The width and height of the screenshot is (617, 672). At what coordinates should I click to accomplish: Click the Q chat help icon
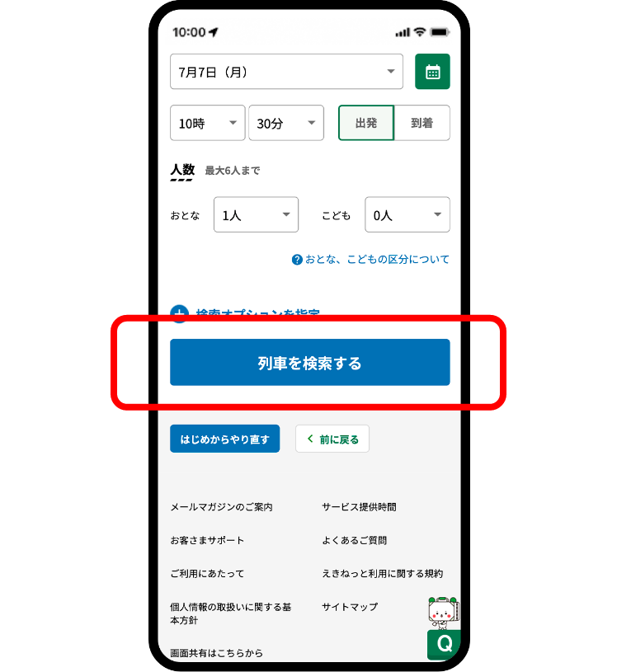pos(444,645)
